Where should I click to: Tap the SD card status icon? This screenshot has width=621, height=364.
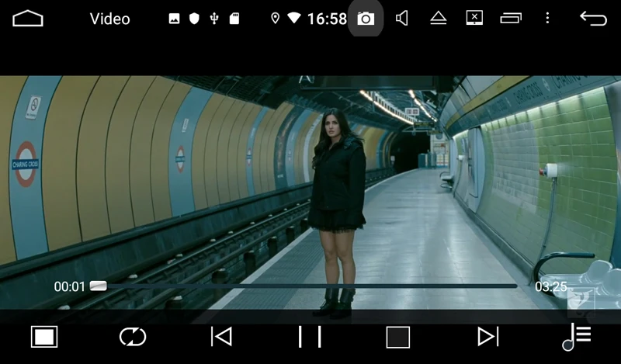[234, 19]
